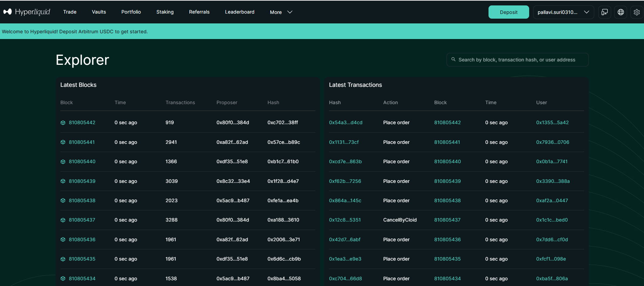This screenshot has width=644, height=286.
Task: Open Referrals page
Action: [199, 12]
